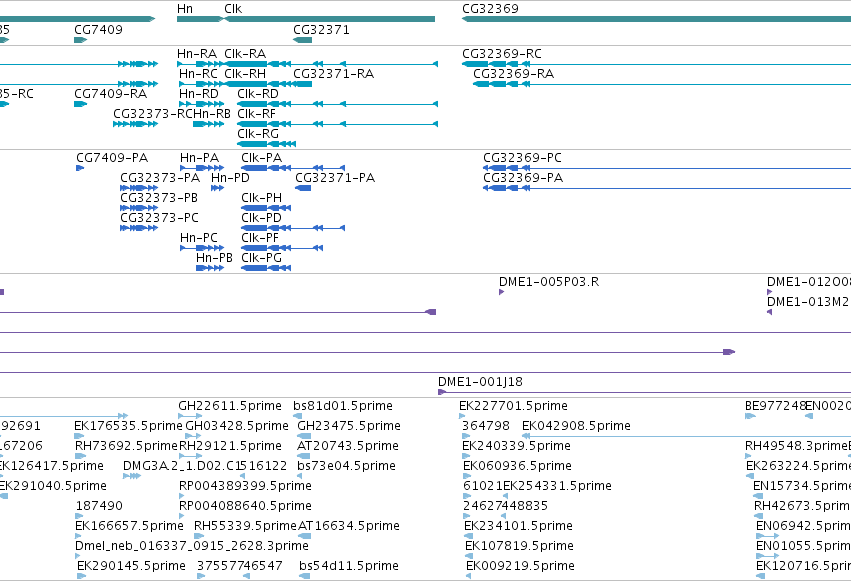Viewport: 851px width, 581px height.
Task: Click the EK234101.5prime EST
Action: (x=518, y=526)
